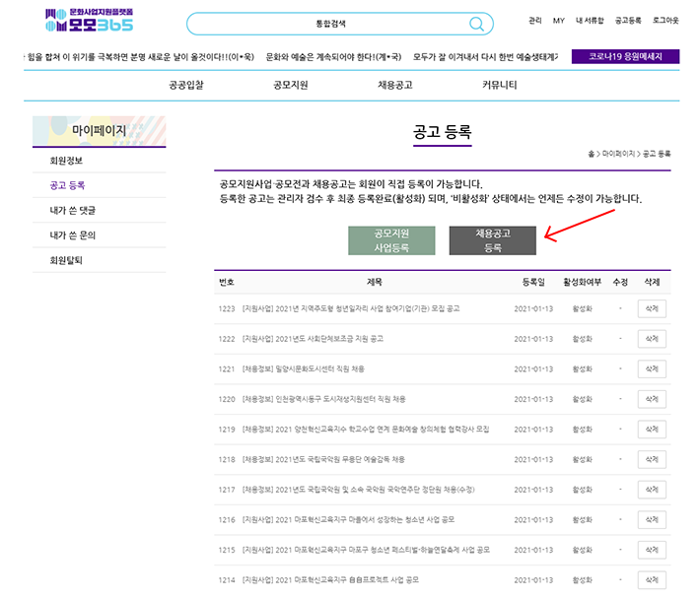Click the 코로나19 응원메세지 button
This screenshot has width=700, height=599.
click(625, 57)
